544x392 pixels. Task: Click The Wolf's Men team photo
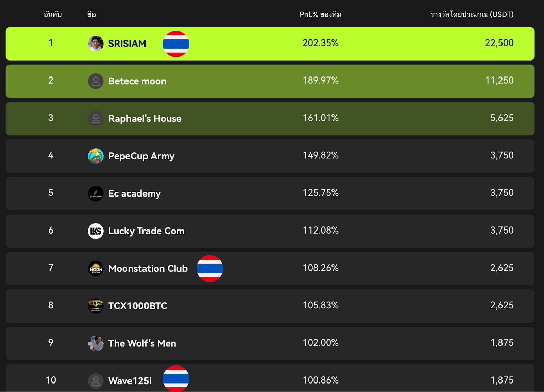pos(96,343)
